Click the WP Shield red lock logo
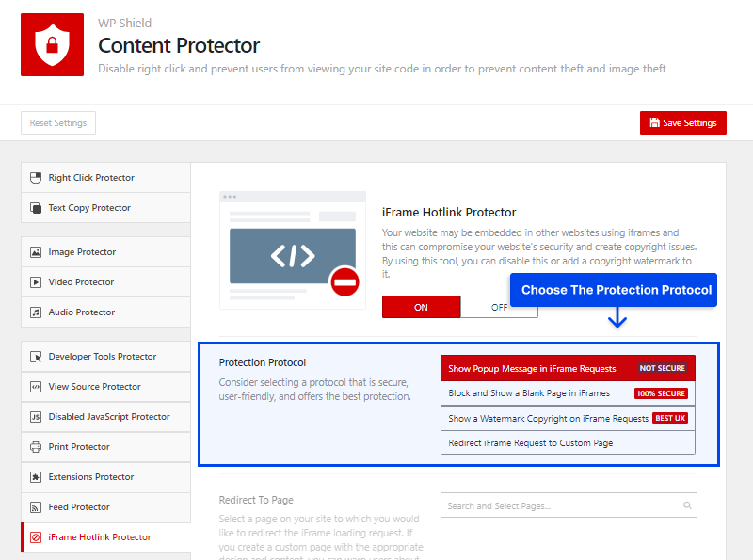This screenshot has height=560, width=753. coord(52,44)
